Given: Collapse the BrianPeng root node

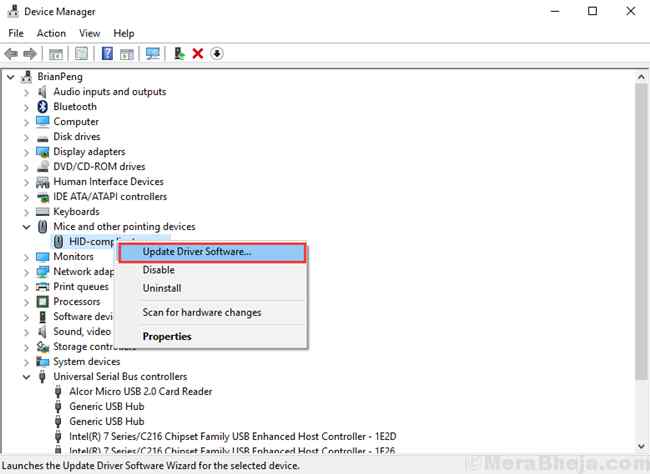Looking at the screenshot, I should click(11, 77).
